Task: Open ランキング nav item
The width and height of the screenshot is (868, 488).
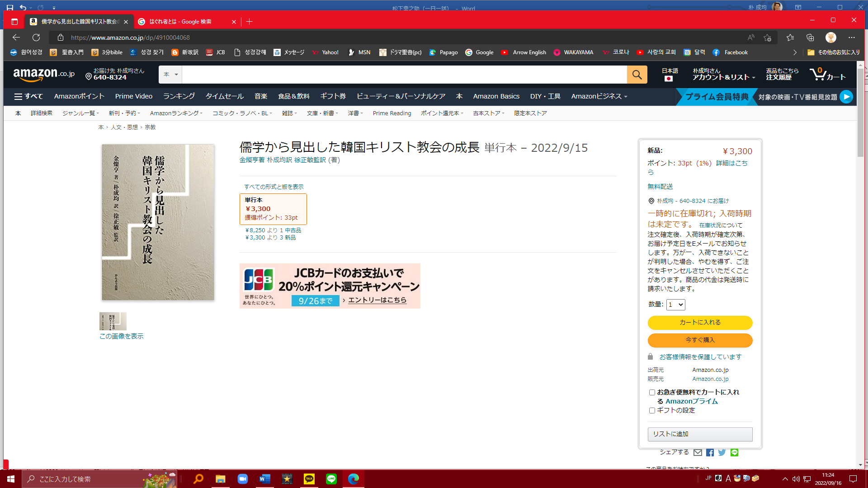Action: tap(179, 96)
